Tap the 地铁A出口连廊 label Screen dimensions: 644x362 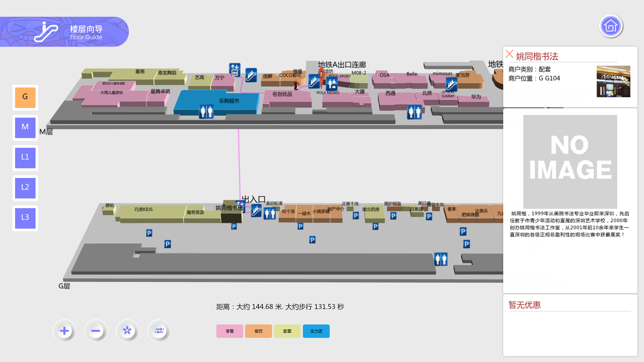point(342,65)
